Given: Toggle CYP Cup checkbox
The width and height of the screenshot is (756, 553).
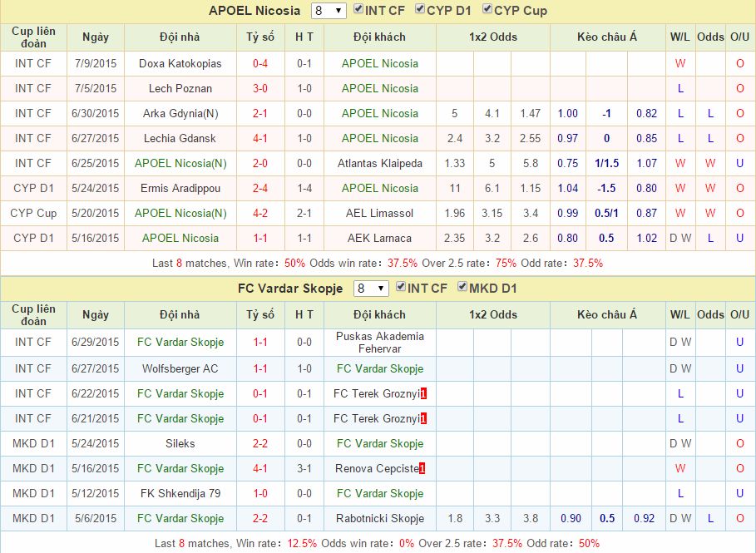Looking at the screenshot, I should click(487, 9).
